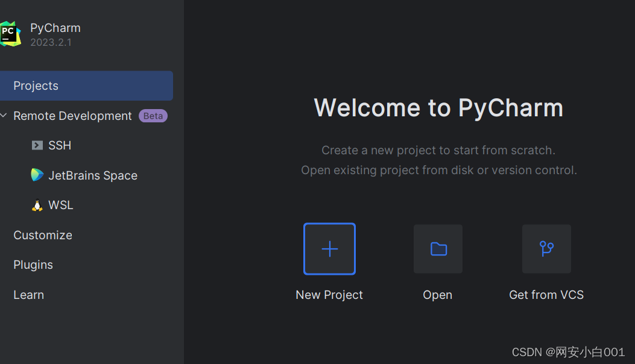Click the version number 2023.2.1

[x=51, y=43]
